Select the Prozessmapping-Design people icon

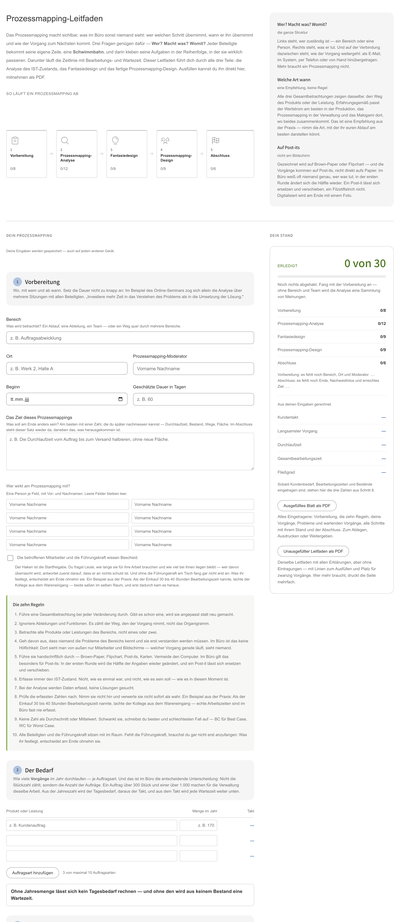(x=165, y=141)
